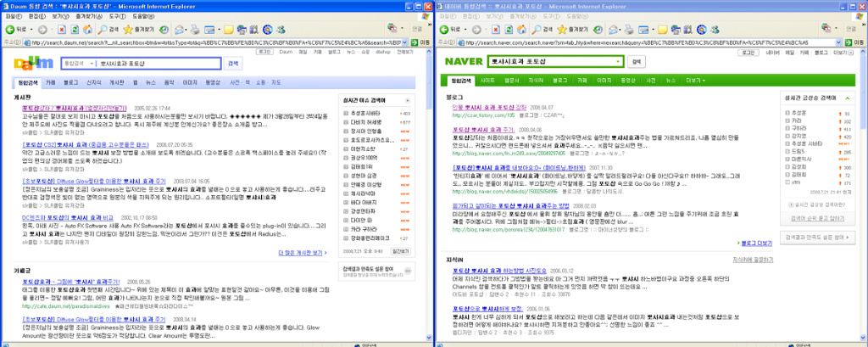
Task: Click Forward arrow in the Daum window
Action: point(42,30)
